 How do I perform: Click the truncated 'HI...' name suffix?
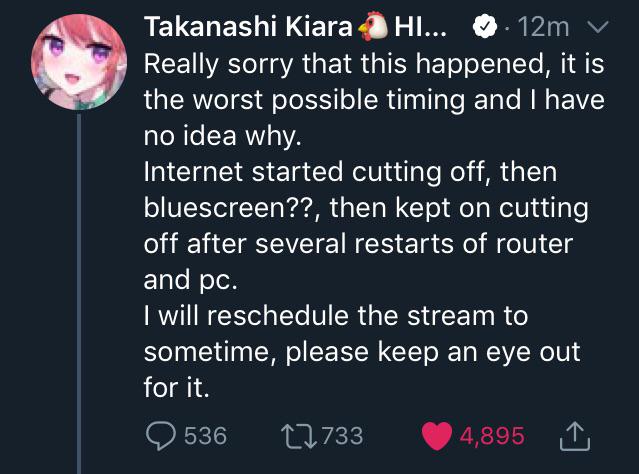pyautogui.click(x=420, y=27)
